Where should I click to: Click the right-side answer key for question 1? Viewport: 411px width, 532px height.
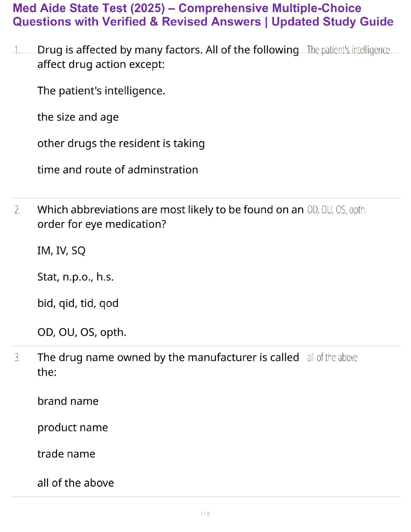pos(348,50)
